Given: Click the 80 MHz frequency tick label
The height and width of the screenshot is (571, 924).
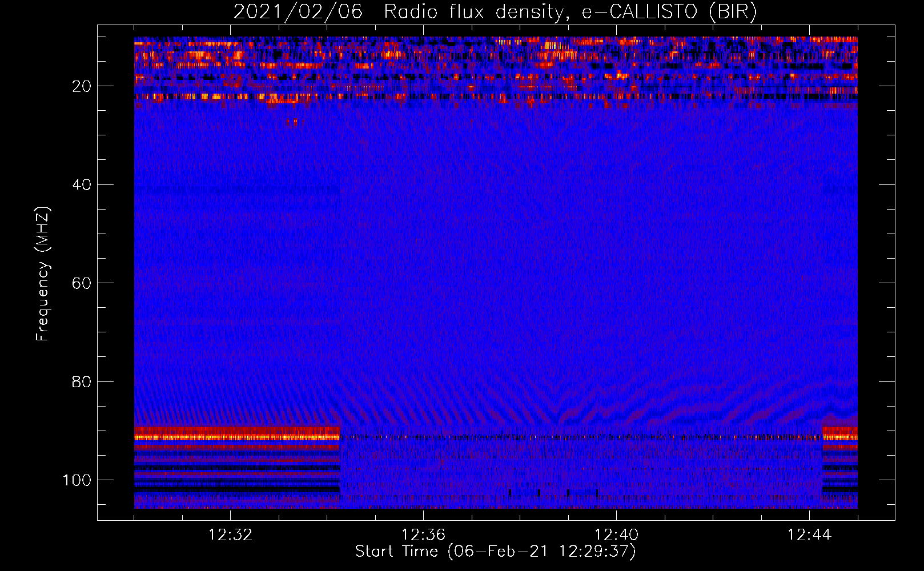Looking at the screenshot, I should pyautogui.click(x=82, y=382).
